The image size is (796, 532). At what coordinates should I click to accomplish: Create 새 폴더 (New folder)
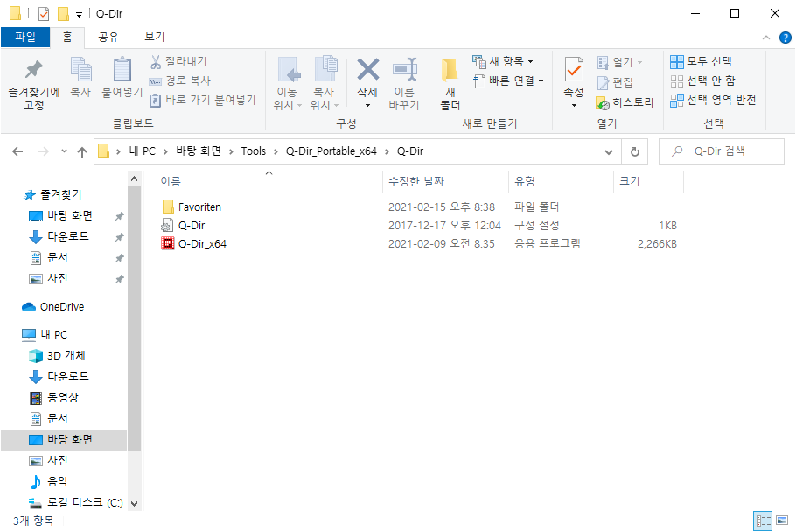coord(450,84)
